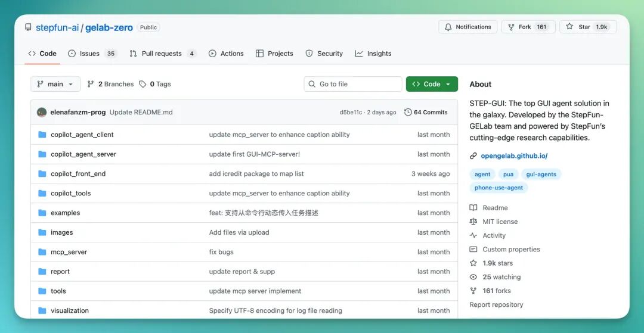The image size is (644, 333).
Task: View the 2 Branches link
Action: pos(111,84)
